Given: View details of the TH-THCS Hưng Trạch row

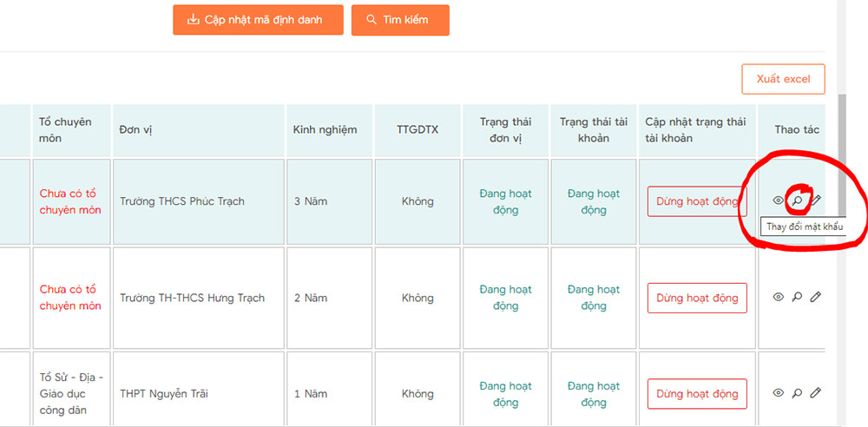Looking at the screenshot, I should pyautogui.click(x=778, y=297).
